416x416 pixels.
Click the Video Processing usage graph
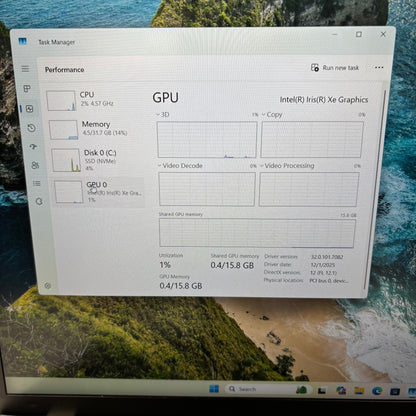(309, 189)
